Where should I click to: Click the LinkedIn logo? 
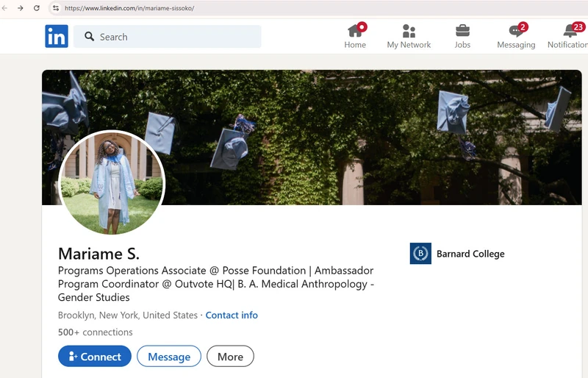[57, 36]
